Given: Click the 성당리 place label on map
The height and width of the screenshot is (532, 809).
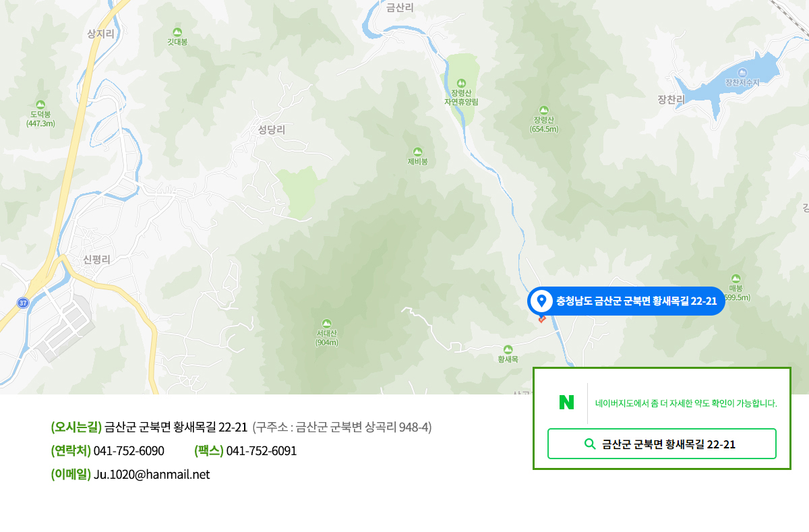Looking at the screenshot, I should click(272, 129).
